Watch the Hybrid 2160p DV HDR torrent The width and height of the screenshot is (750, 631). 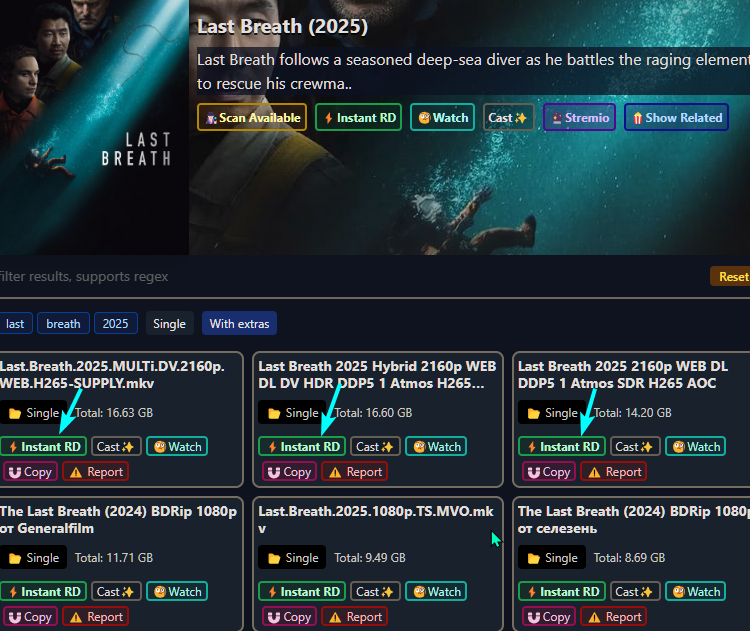(x=436, y=446)
